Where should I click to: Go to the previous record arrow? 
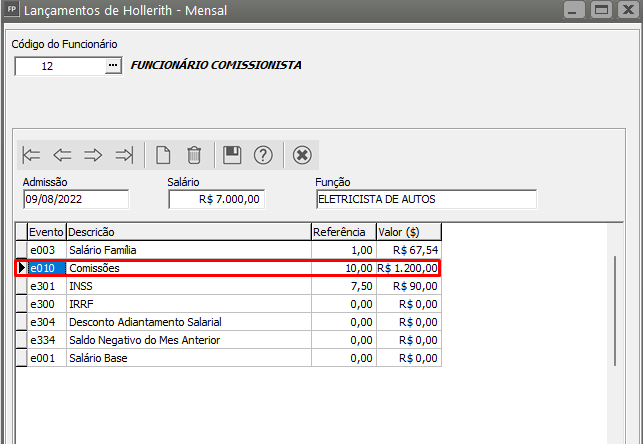point(63,155)
